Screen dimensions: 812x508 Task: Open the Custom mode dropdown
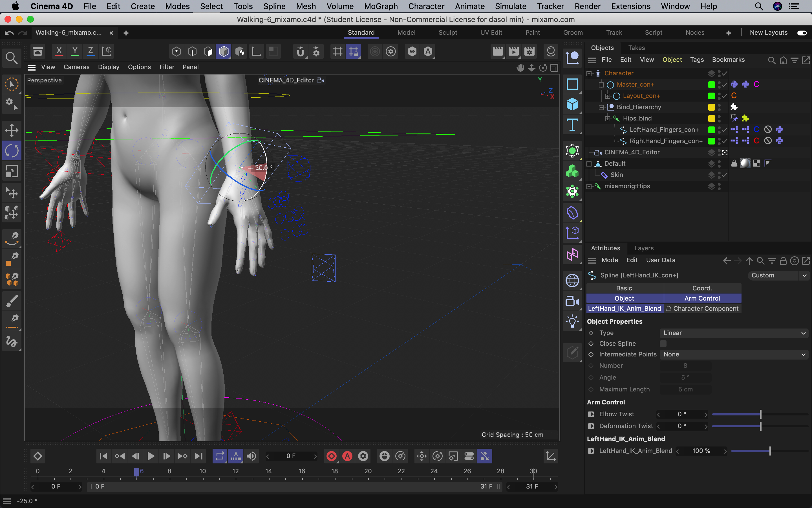click(x=779, y=275)
